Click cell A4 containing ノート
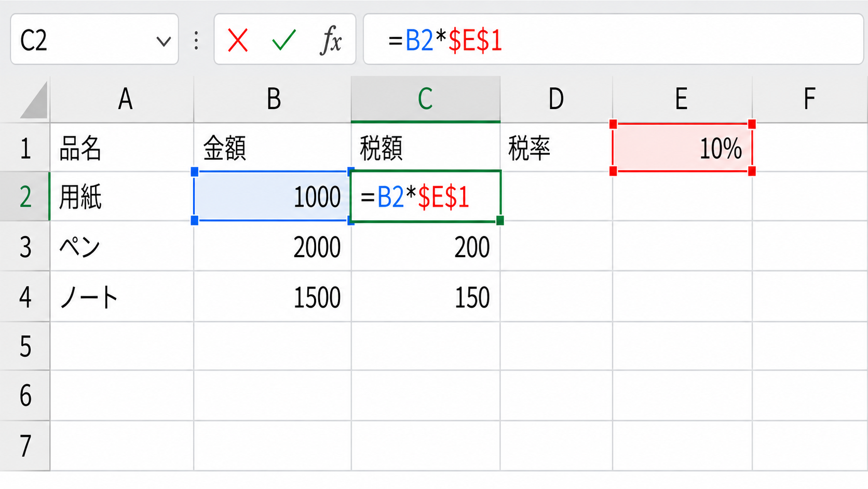Image resolution: width=868 pixels, height=489 pixels. point(122,296)
